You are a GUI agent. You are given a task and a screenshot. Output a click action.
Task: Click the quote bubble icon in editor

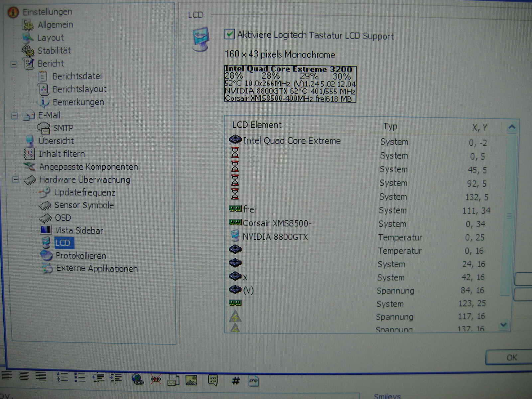point(213,380)
